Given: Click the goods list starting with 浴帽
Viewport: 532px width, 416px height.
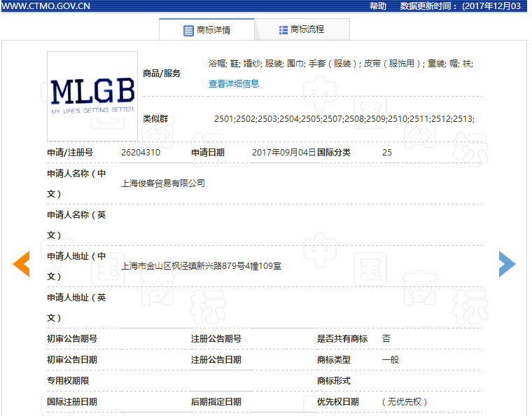Looking at the screenshot, I should [x=340, y=63].
